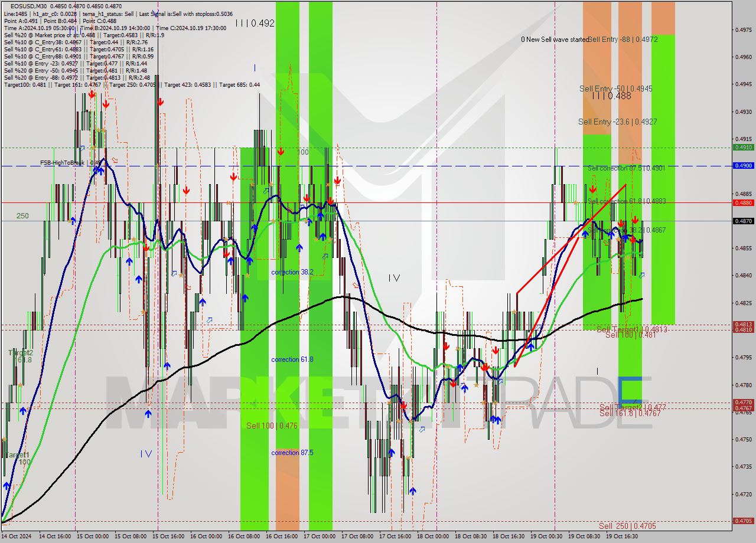This screenshot has height=543, width=756.
Task: Click the 'Sell correction 61.8 | 0.4883' label
Action: point(627,201)
